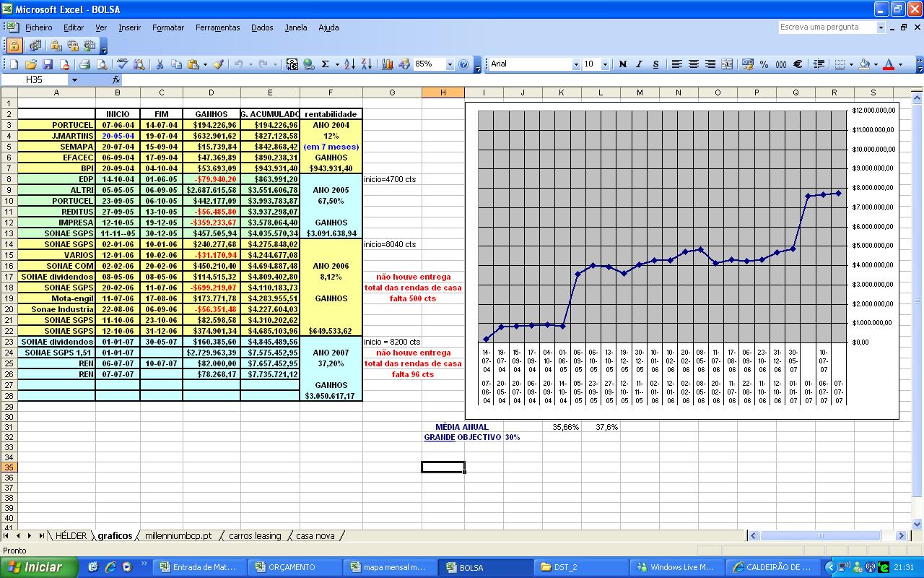
Task: Switch to the carros leasing sheet tab
Action: coord(255,536)
